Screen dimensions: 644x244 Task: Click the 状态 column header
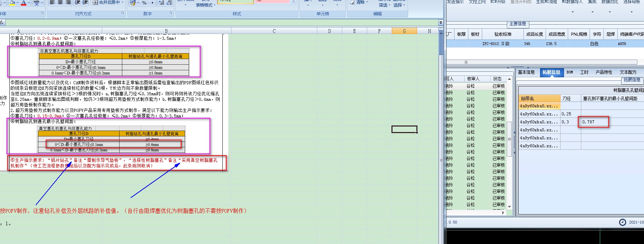(x=497, y=79)
